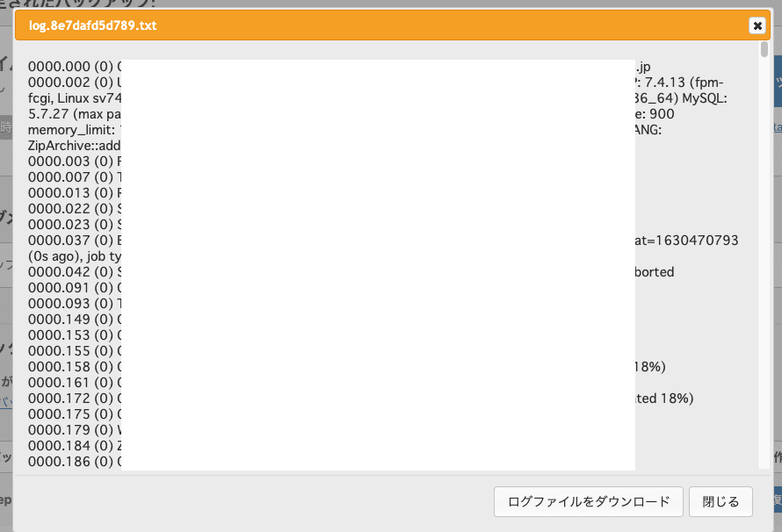Click log line starting 0000.175 (0)

coord(75,414)
